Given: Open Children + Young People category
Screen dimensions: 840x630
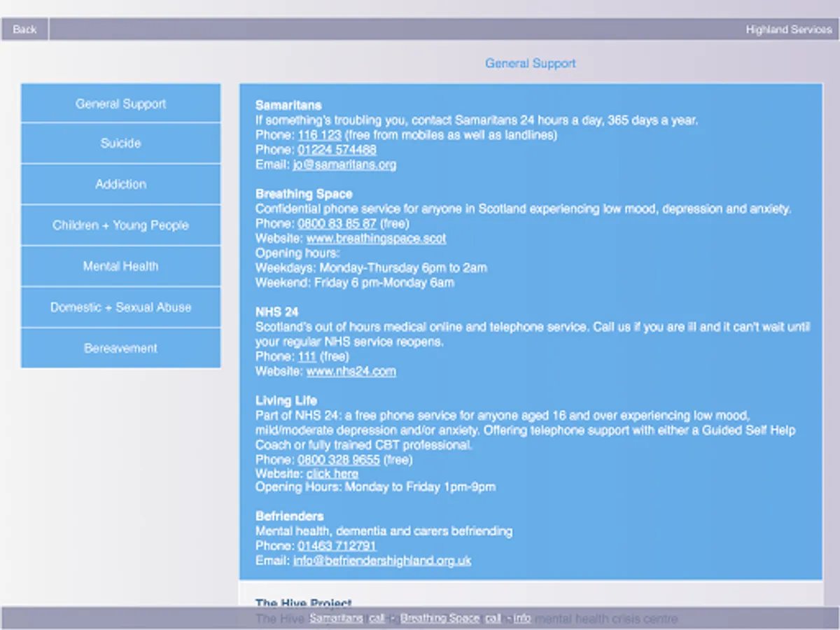Looking at the screenshot, I should [120, 225].
